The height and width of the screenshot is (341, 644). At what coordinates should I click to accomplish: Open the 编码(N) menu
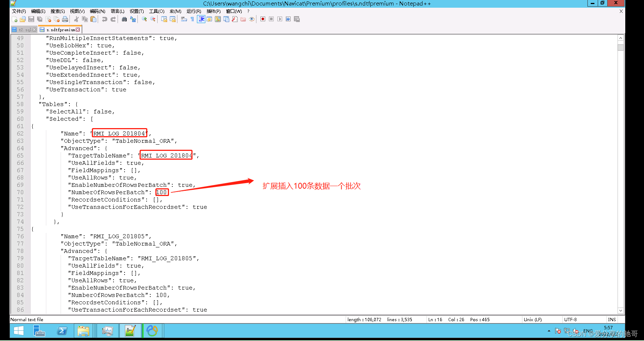point(97,11)
